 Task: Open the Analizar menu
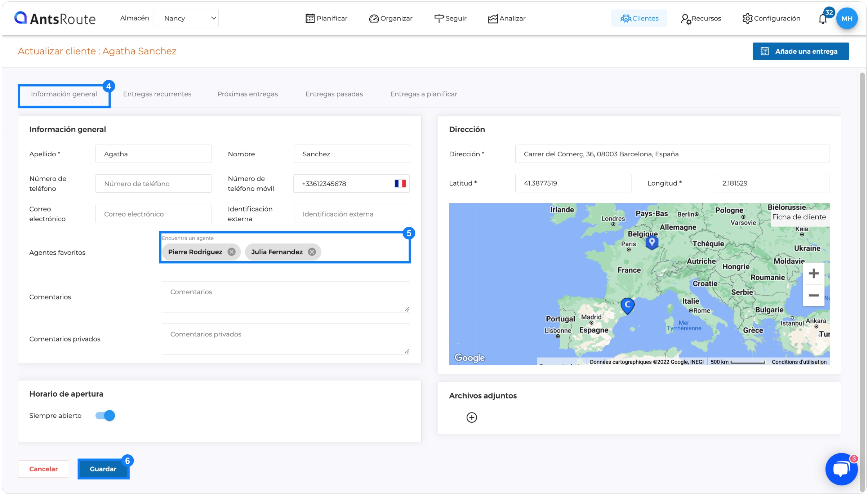click(507, 18)
